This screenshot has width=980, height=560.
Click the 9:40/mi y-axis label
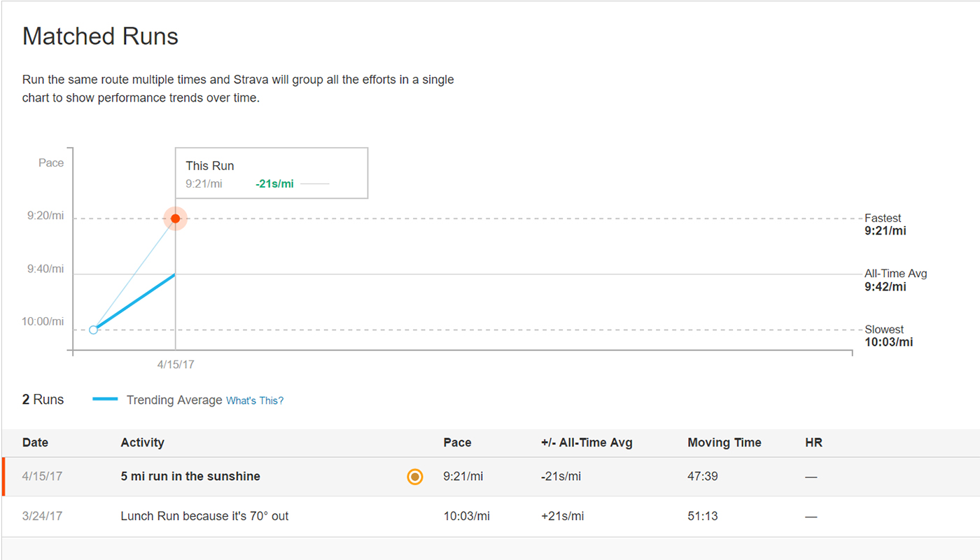point(45,269)
